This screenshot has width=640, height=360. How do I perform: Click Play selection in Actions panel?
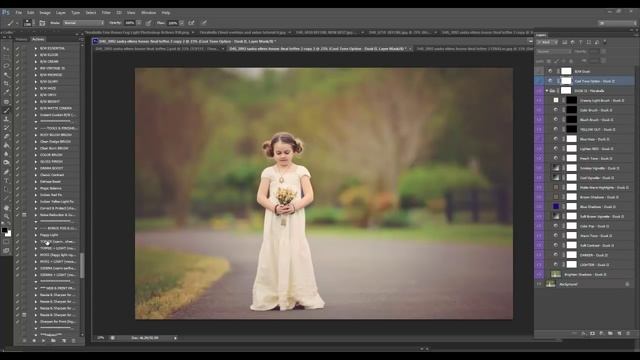click(x=44, y=340)
